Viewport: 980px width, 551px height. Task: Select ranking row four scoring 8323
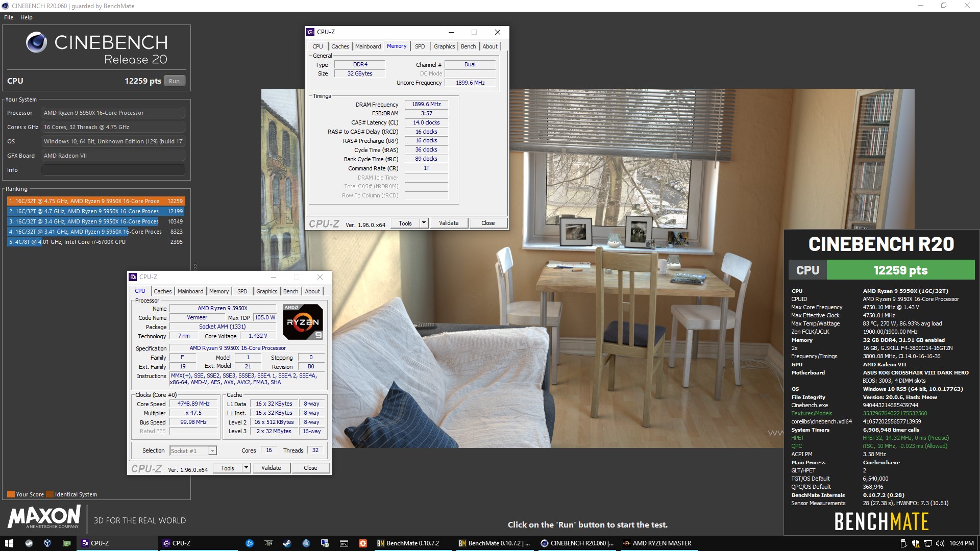point(95,232)
